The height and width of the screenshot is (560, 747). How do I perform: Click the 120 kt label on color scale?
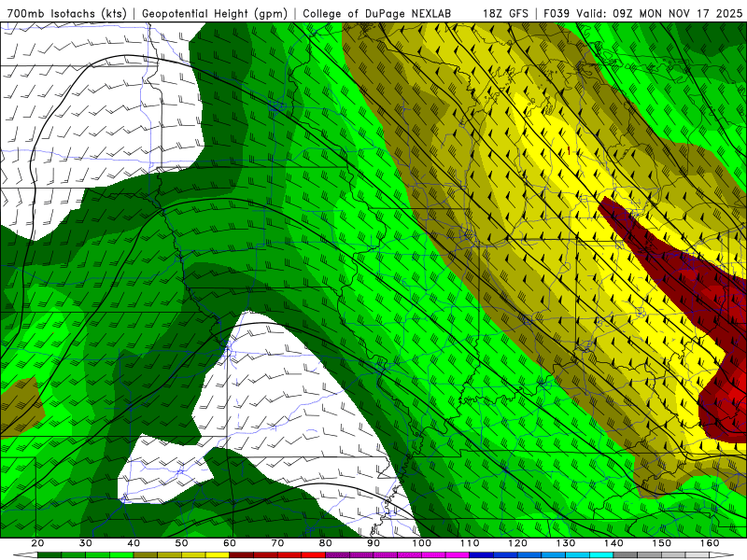coord(518,543)
